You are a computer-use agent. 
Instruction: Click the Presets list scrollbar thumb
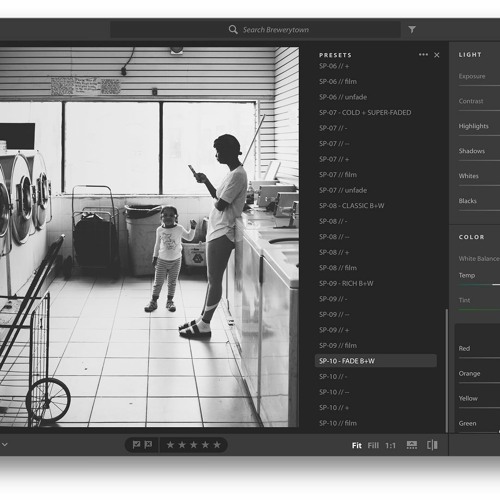point(447,371)
